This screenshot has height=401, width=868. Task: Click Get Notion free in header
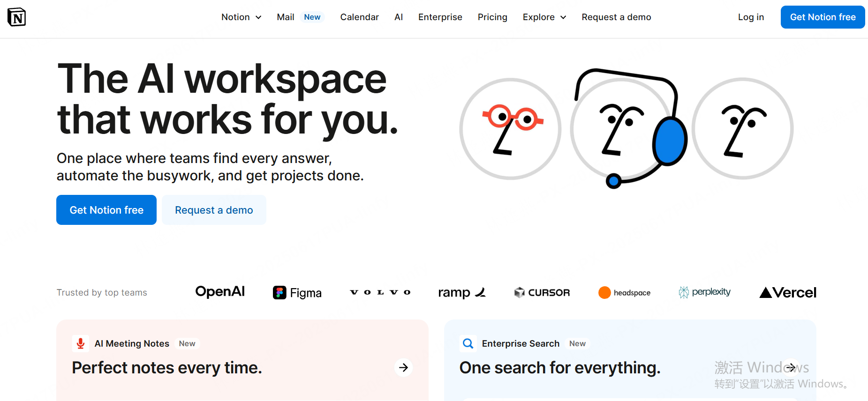coord(823,17)
